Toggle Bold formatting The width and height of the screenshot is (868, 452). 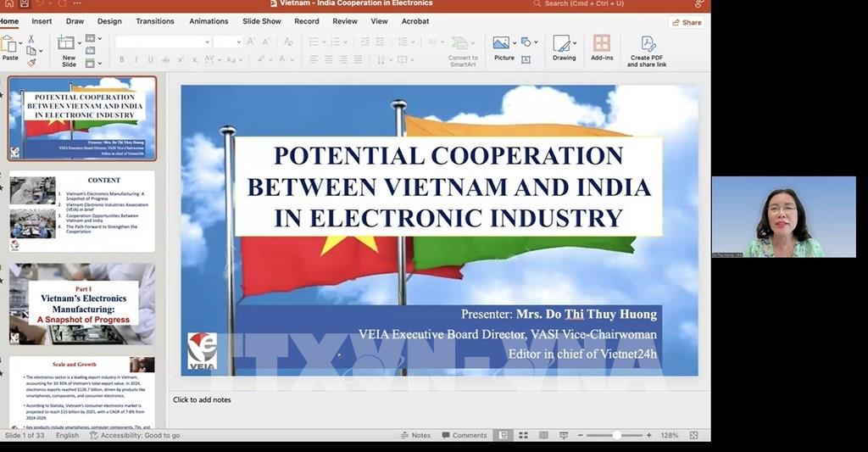point(122,59)
